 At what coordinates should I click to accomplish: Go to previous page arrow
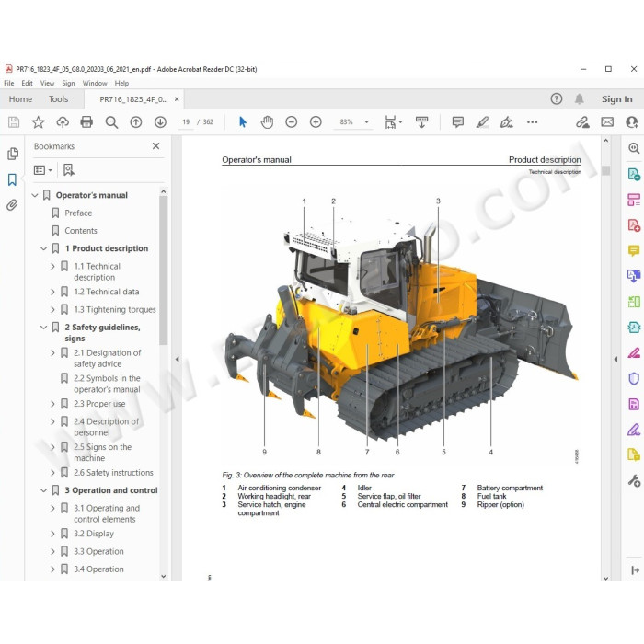[x=136, y=122]
